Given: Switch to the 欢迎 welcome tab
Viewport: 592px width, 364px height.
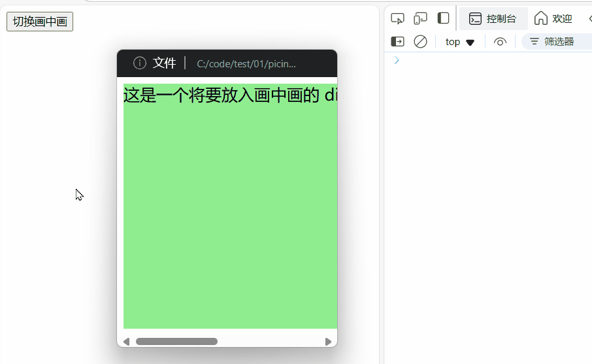Looking at the screenshot, I should [x=553, y=18].
